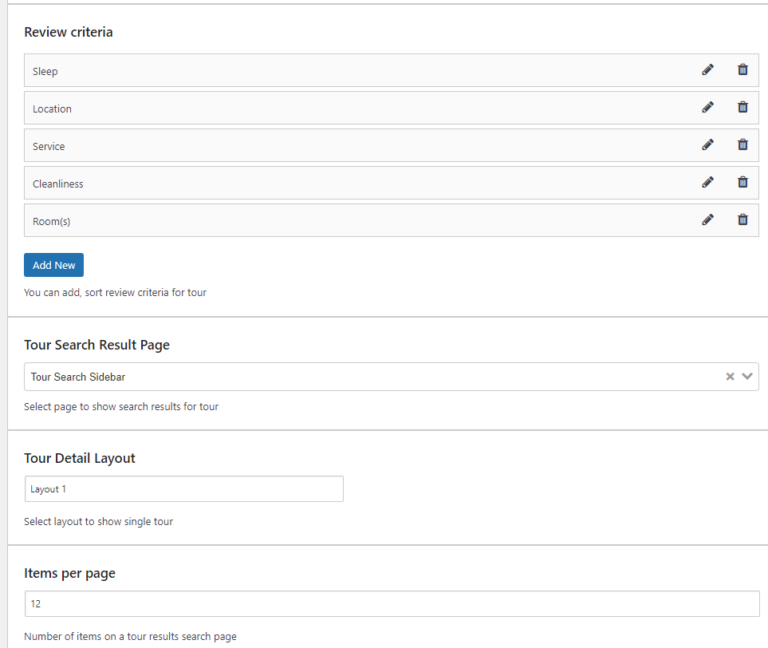Add a new review criterion
The height and width of the screenshot is (648, 768).
[x=54, y=265]
